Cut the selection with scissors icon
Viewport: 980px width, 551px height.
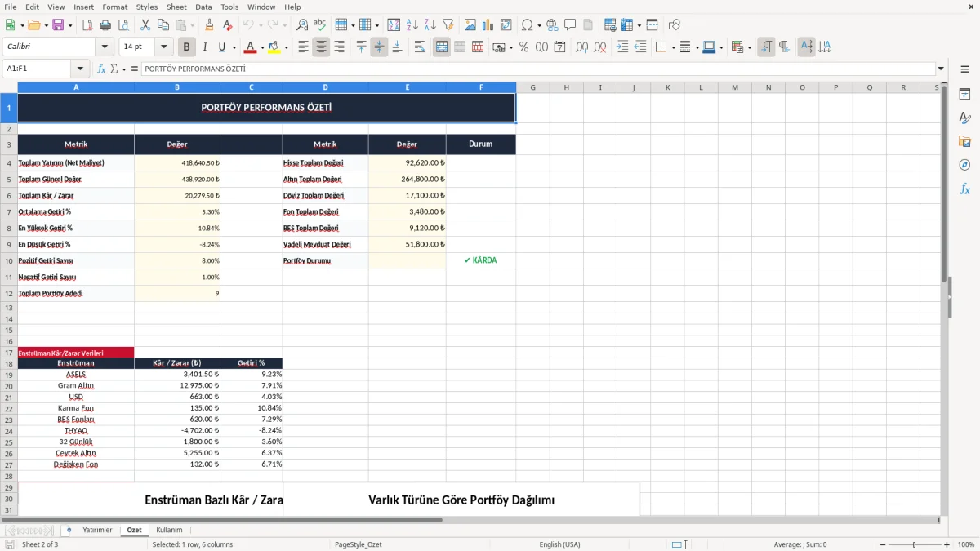tap(145, 25)
